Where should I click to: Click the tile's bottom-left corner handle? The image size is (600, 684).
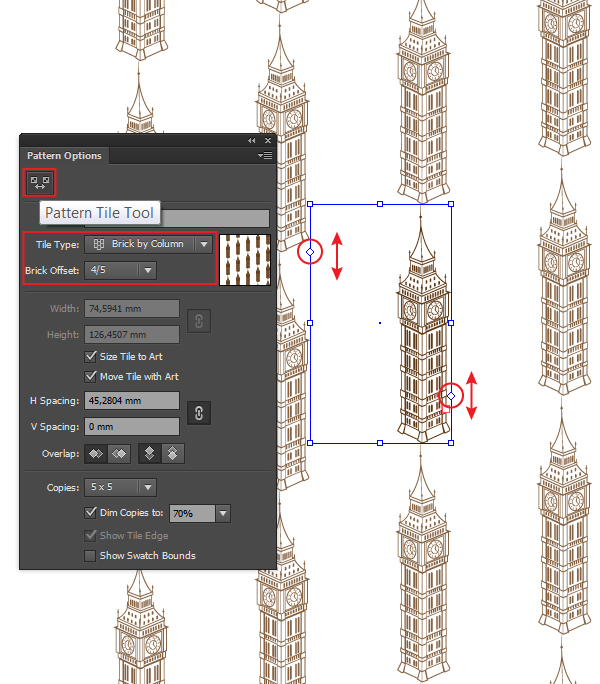click(310, 443)
